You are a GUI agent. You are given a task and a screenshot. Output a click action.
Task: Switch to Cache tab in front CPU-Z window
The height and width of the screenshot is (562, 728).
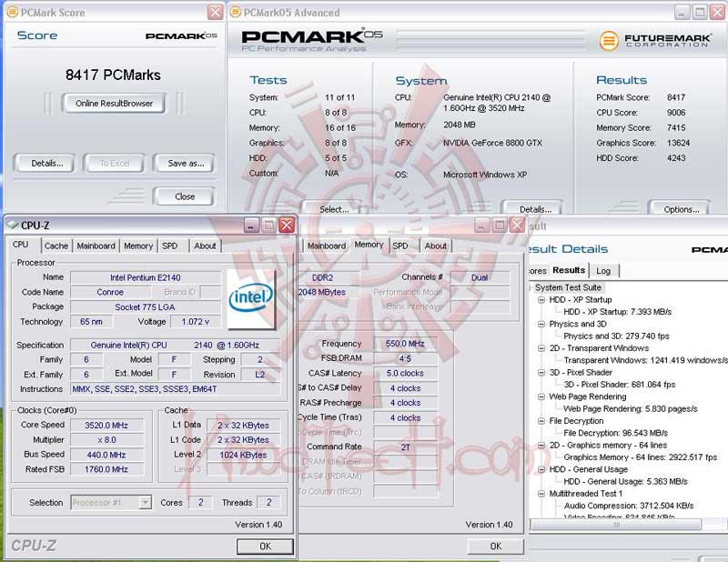coord(56,246)
